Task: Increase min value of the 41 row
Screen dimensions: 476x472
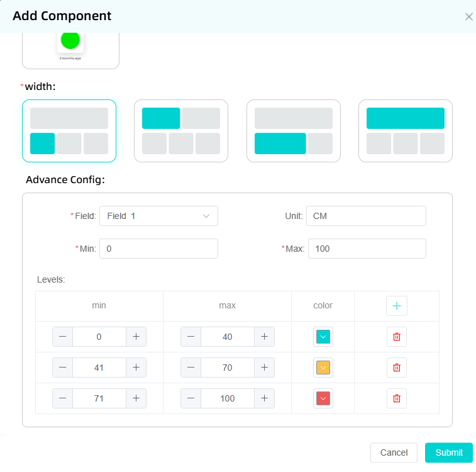Action: point(136,368)
